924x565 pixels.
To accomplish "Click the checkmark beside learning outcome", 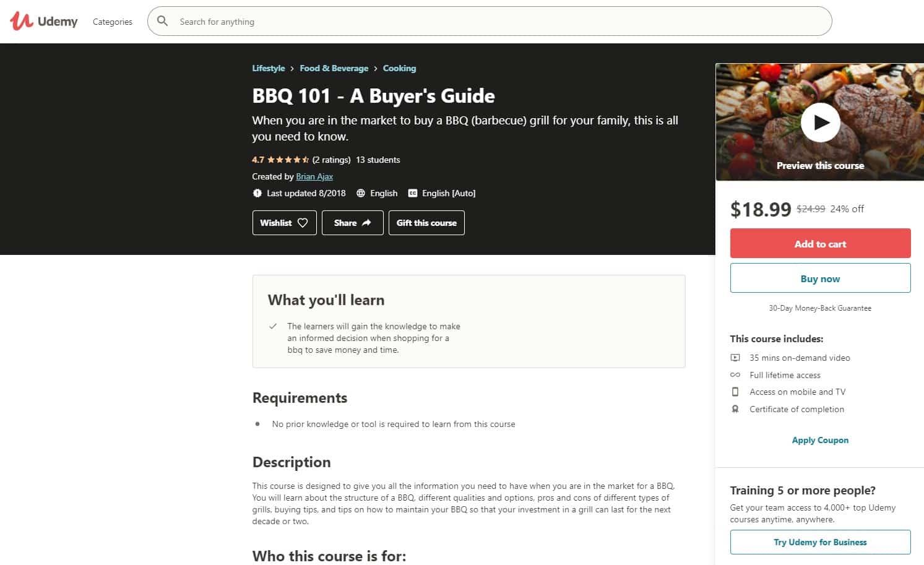I will click(273, 326).
